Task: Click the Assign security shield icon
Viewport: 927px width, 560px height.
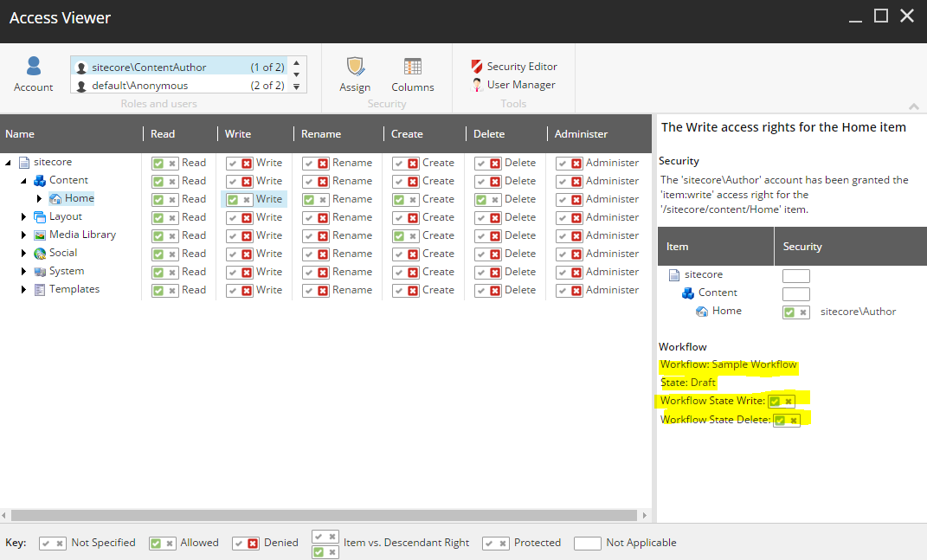Action: (355, 67)
